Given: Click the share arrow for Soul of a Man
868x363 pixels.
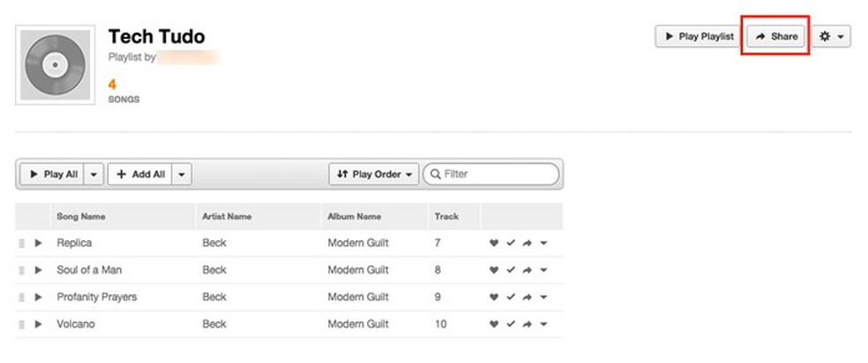Looking at the screenshot, I should tap(527, 270).
